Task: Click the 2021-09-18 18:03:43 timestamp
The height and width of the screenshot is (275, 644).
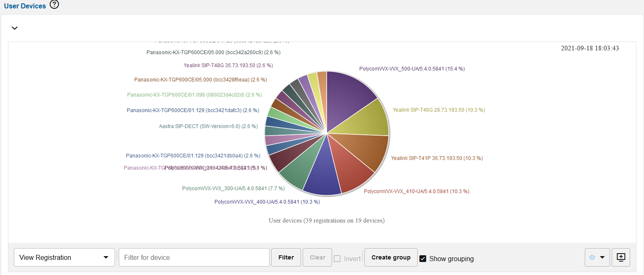Action: pos(590,48)
